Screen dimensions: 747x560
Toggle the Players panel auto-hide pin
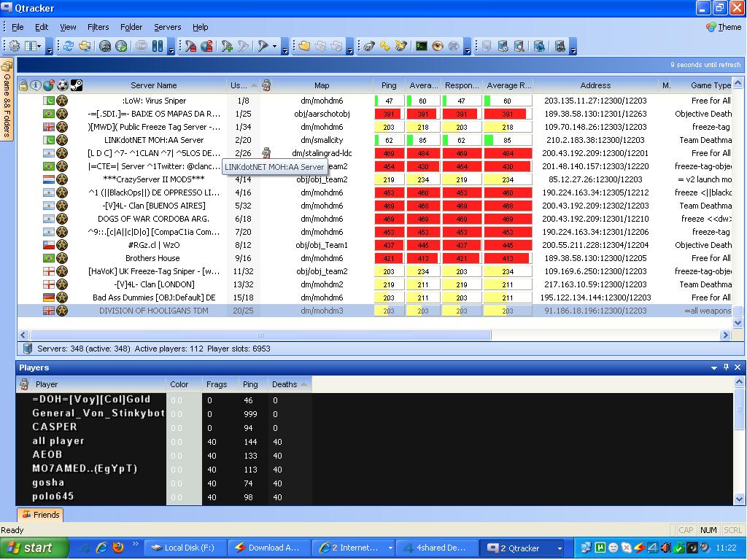coord(725,367)
